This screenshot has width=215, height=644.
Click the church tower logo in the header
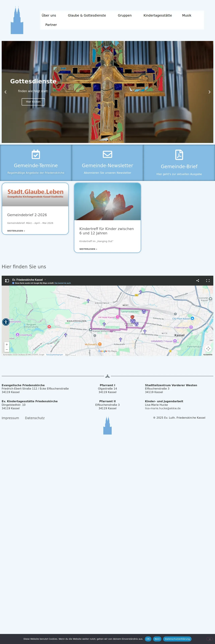coord(17,20)
